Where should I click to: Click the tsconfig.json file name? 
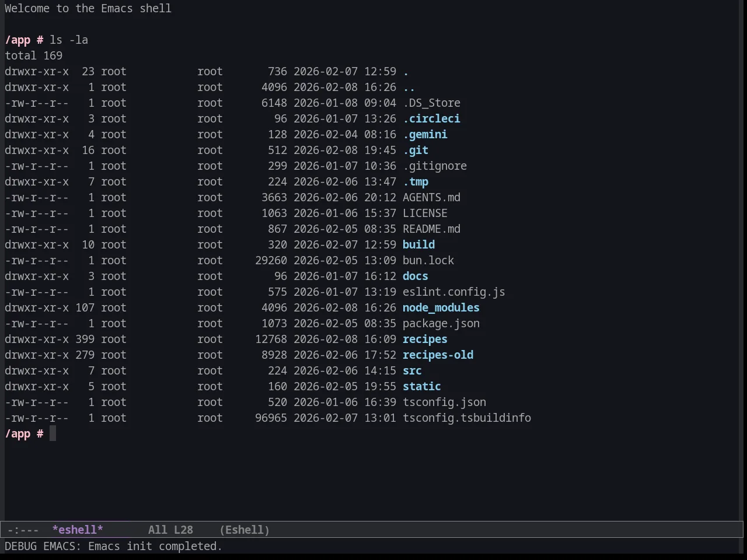[x=444, y=402]
